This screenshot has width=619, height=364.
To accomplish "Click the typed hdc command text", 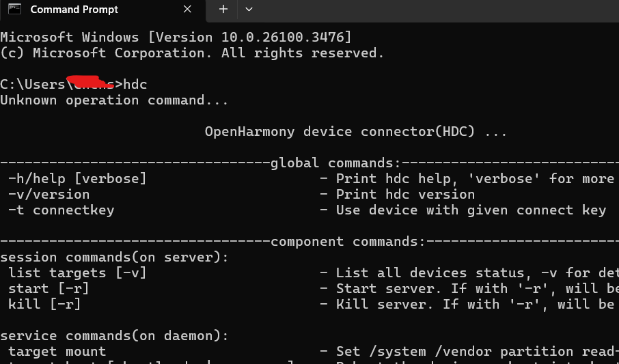I will 135,85.
